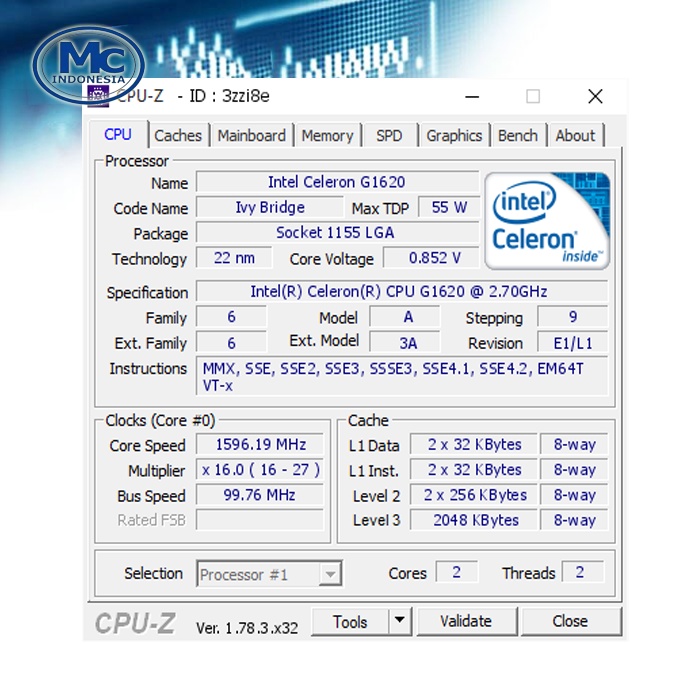
Task: Maximize the CPU-Z window
Action: [x=533, y=96]
